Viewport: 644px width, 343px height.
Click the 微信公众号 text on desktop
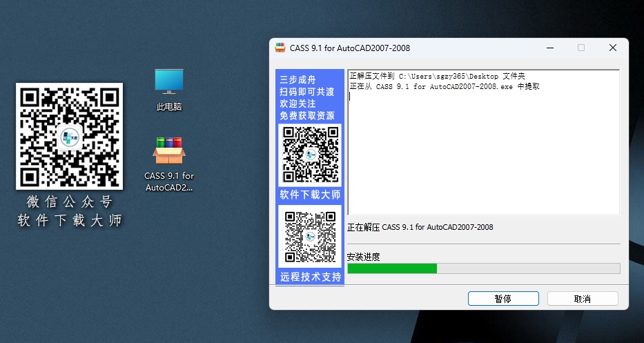click(x=69, y=202)
